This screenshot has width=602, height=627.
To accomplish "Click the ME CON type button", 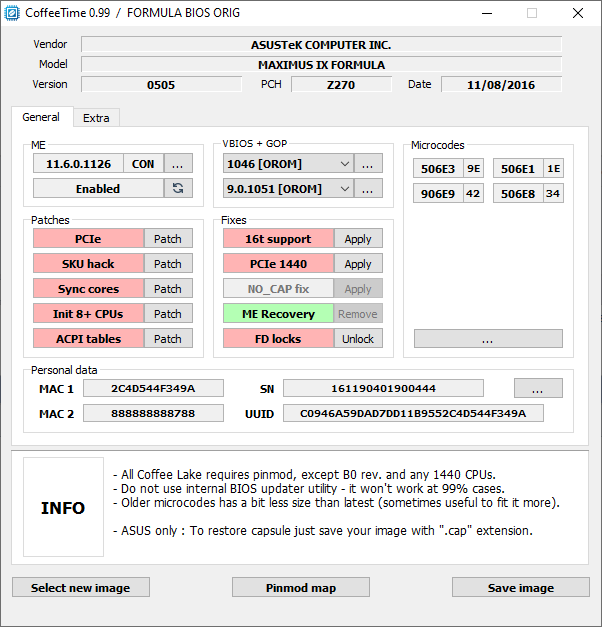I will [x=143, y=164].
